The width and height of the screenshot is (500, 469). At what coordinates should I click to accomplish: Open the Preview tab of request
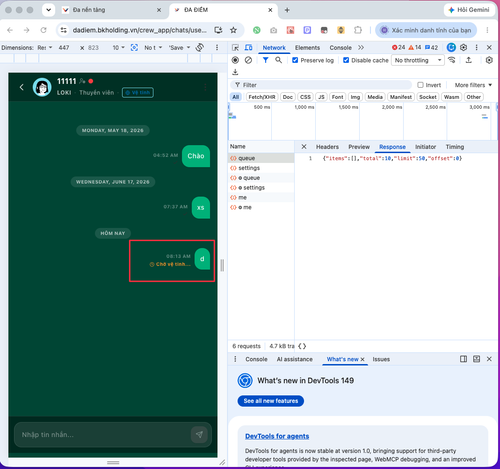point(359,147)
